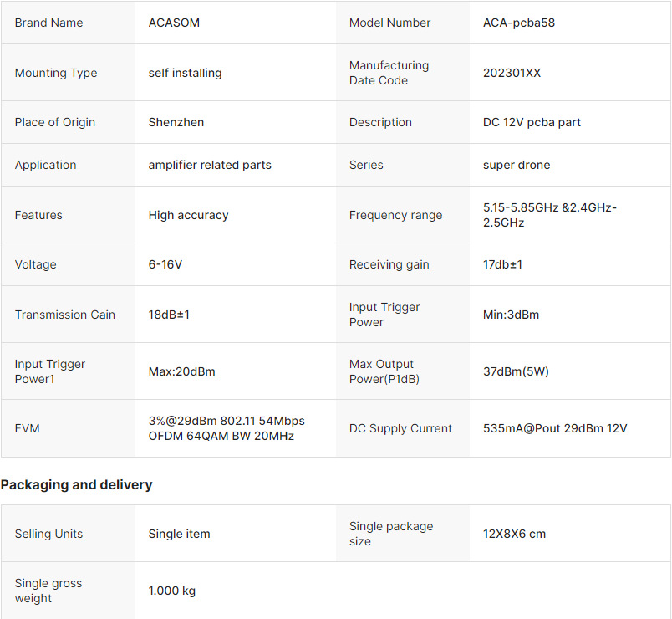
Task: Click the 202301XX date code value
Action: pyautogui.click(x=512, y=73)
